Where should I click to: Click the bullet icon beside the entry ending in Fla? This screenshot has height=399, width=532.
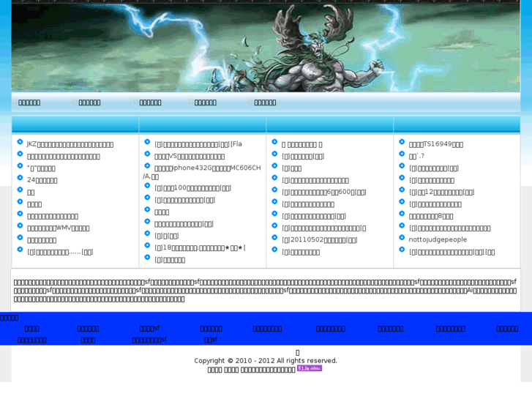tap(147, 142)
